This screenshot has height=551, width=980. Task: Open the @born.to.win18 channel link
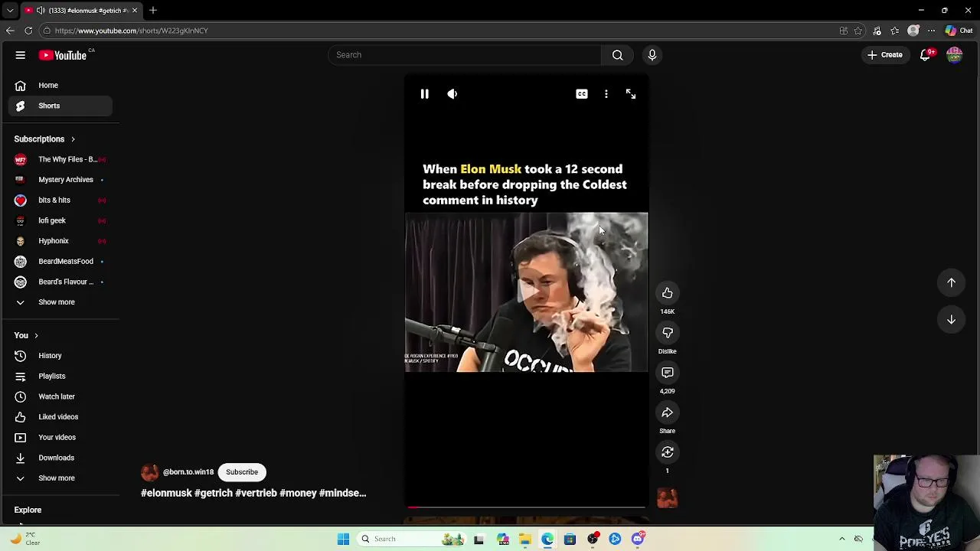[188, 472]
